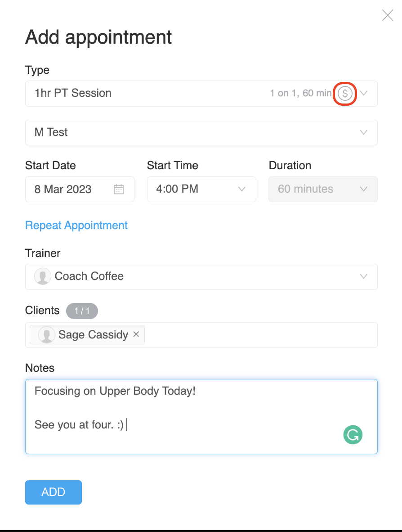Screen dimensions: 402x532
Task: Open the M Test dropdown
Action: (x=201, y=132)
